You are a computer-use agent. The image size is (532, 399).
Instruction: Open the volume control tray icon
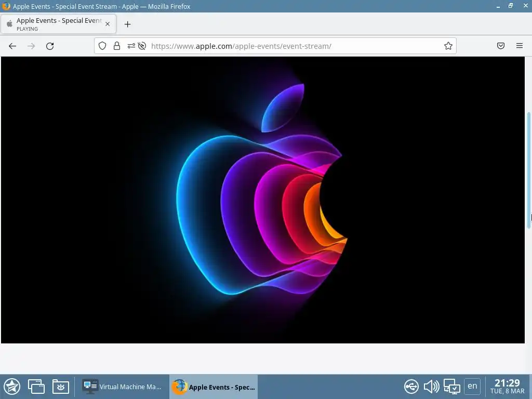pos(431,387)
